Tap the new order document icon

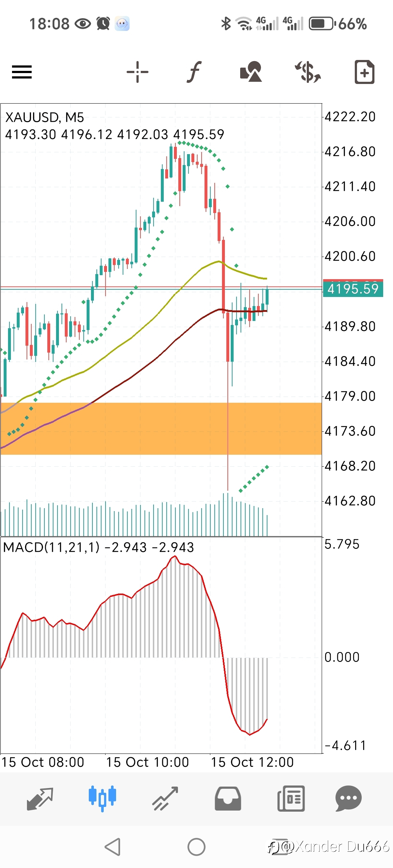[x=365, y=72]
